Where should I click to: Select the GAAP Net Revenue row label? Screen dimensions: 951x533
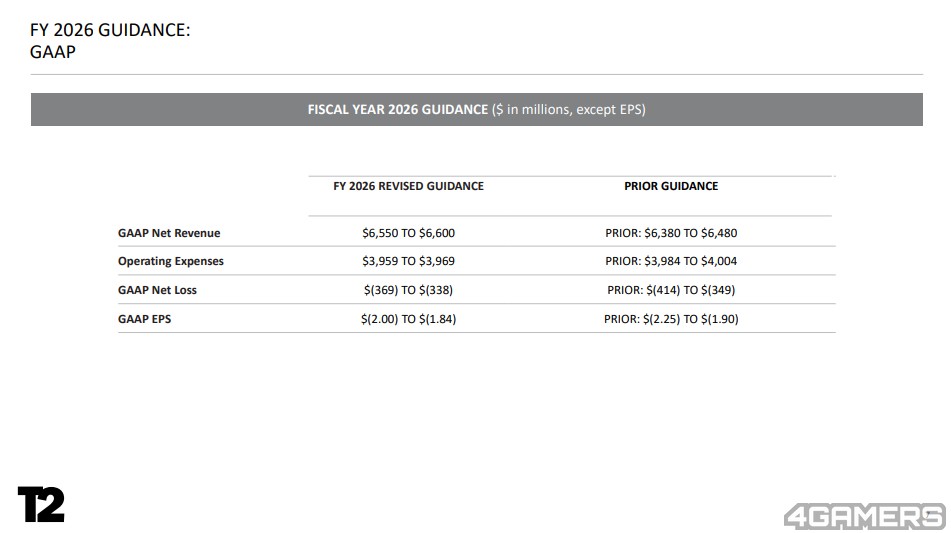(x=169, y=233)
